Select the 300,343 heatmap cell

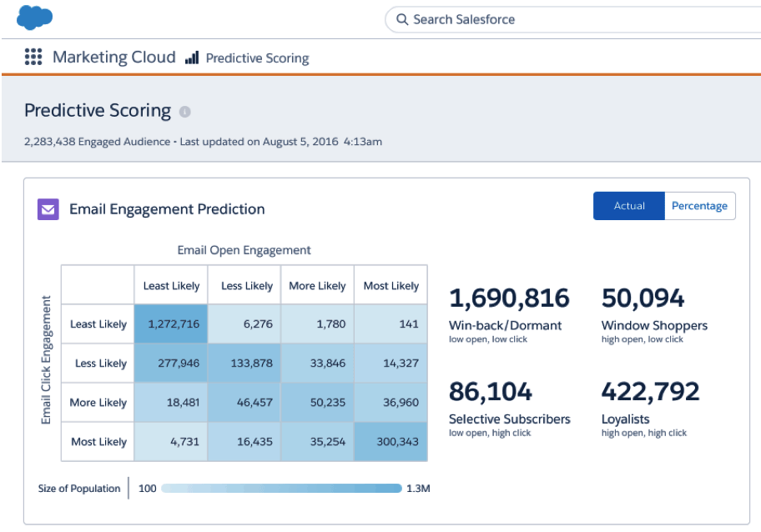(391, 442)
